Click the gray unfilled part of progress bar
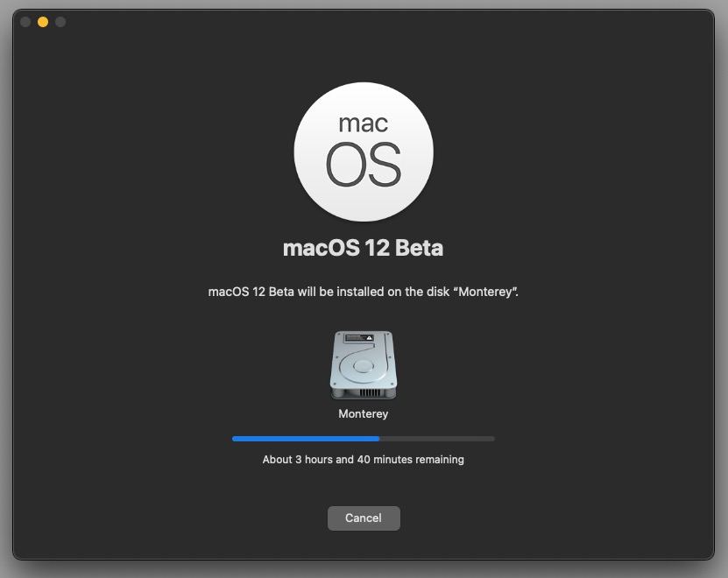The width and height of the screenshot is (728, 578). tap(437, 439)
